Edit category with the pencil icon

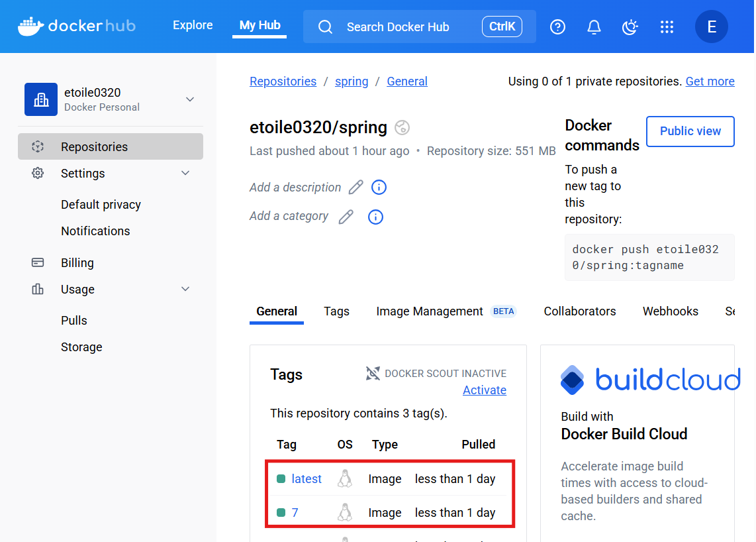click(346, 217)
